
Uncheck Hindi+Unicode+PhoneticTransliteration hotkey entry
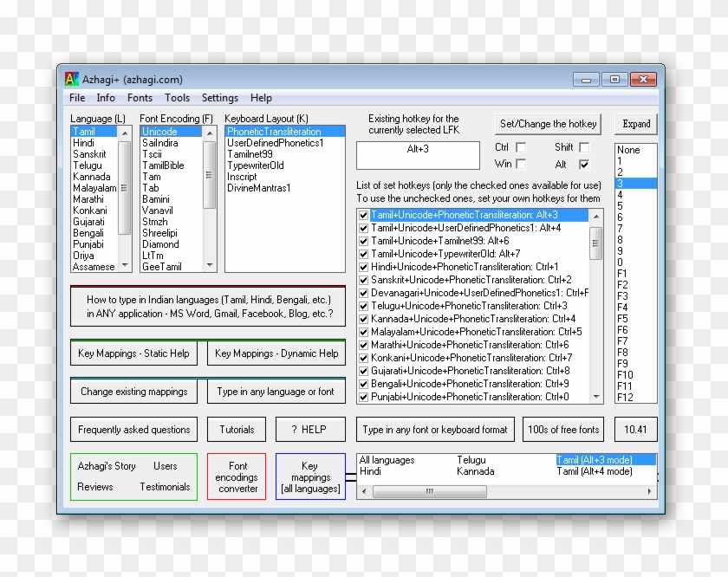pos(364,267)
